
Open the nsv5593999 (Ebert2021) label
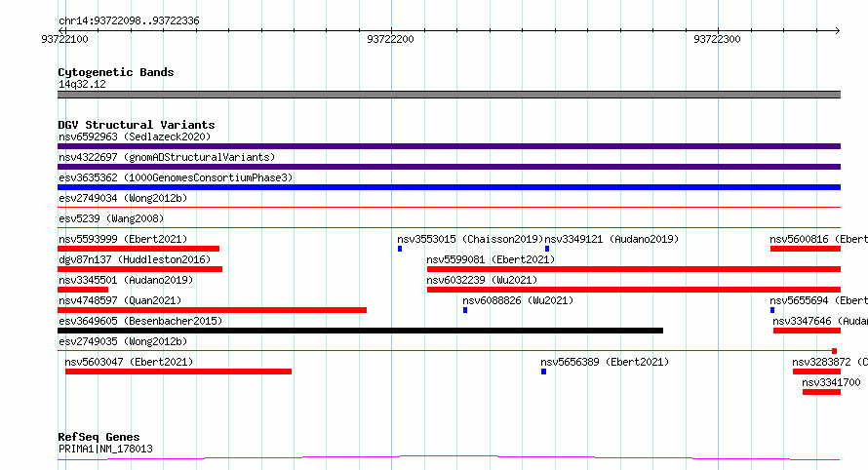(x=123, y=239)
